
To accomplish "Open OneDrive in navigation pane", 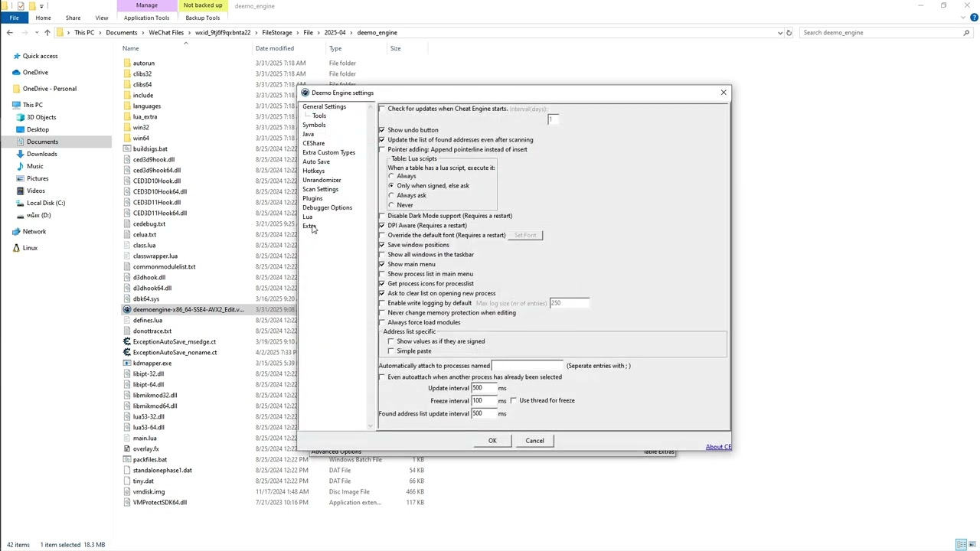I will coord(35,72).
